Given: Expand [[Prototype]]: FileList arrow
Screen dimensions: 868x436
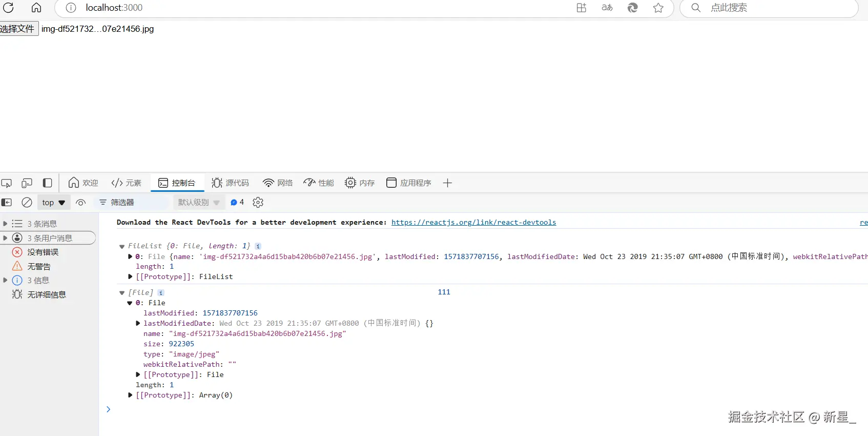Looking at the screenshot, I should (130, 277).
